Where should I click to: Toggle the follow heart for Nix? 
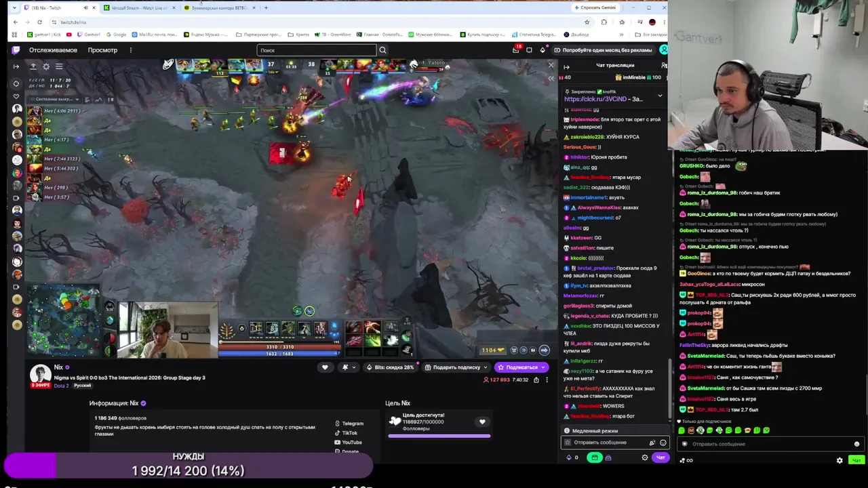tap(325, 367)
